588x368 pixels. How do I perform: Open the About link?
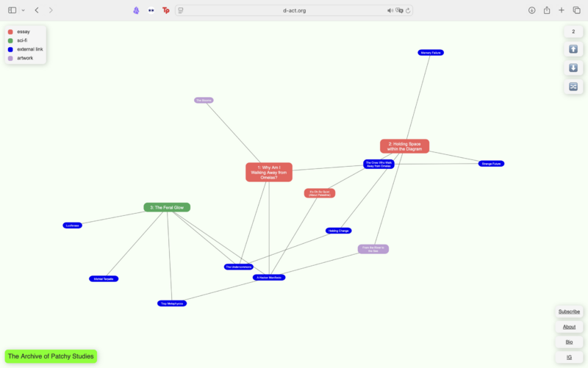(569, 327)
